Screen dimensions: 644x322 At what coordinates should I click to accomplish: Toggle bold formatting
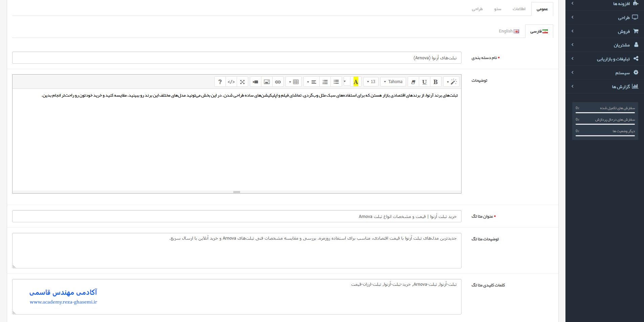436,82
